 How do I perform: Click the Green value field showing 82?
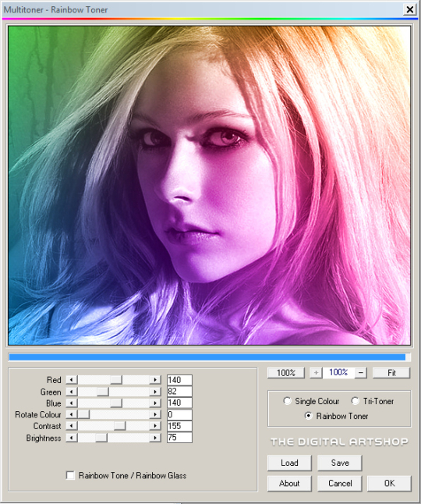(179, 391)
